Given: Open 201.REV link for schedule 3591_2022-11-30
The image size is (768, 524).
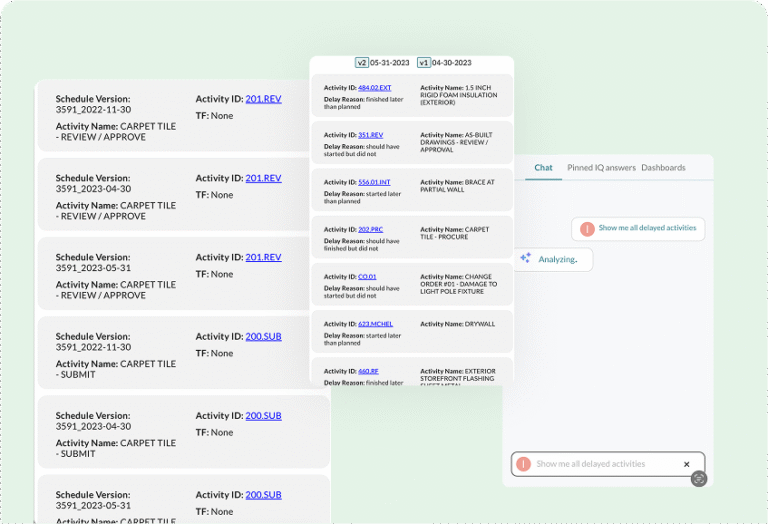Looking at the screenshot, I should pyautogui.click(x=264, y=99).
